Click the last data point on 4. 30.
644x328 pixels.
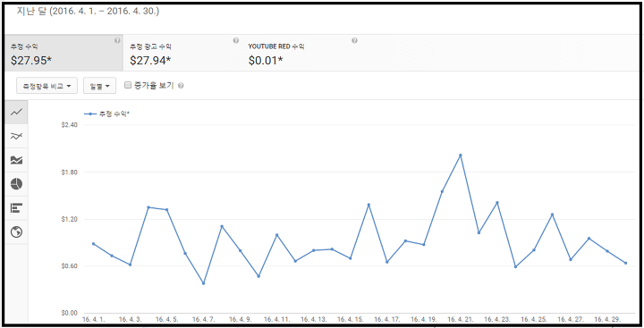click(x=625, y=263)
